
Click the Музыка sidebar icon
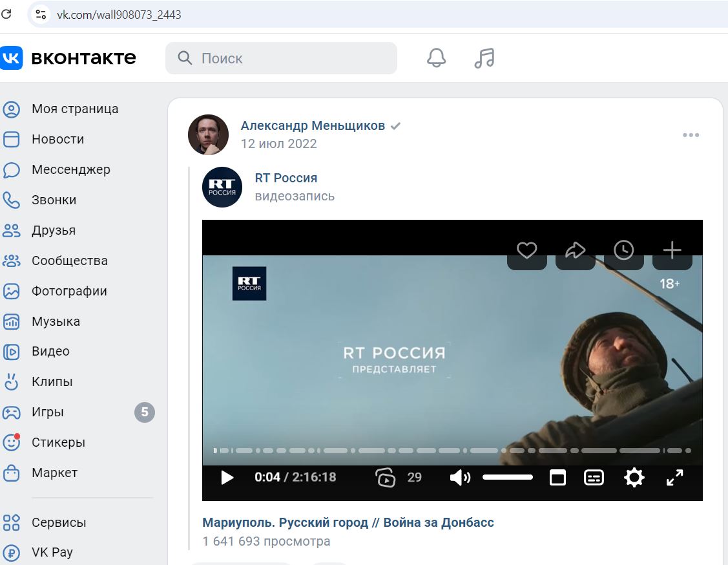click(x=11, y=321)
